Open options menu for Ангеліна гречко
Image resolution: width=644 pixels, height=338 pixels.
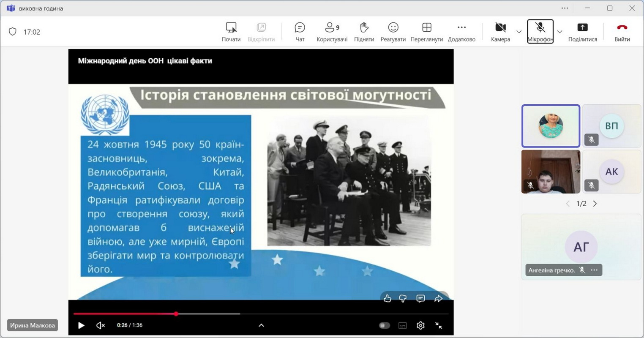pyautogui.click(x=595, y=270)
